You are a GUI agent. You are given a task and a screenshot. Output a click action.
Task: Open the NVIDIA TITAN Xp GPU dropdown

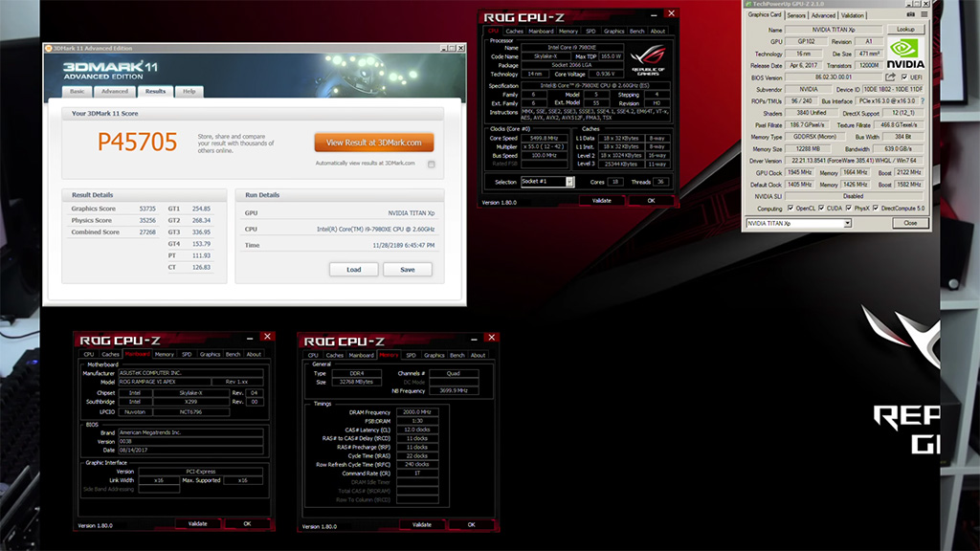click(848, 223)
